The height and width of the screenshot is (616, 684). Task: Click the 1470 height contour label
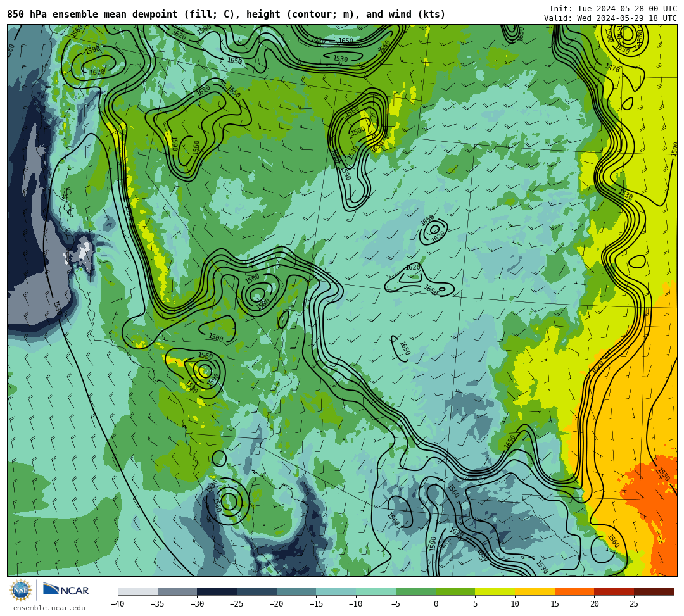(x=612, y=68)
